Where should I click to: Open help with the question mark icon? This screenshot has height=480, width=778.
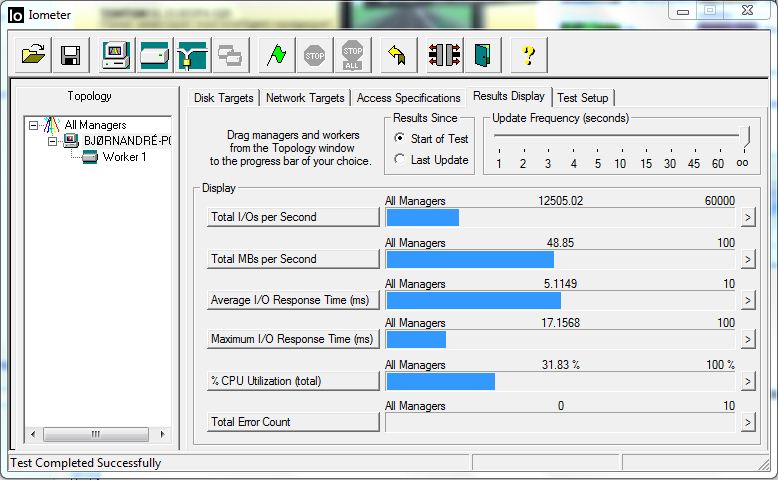(x=528, y=55)
